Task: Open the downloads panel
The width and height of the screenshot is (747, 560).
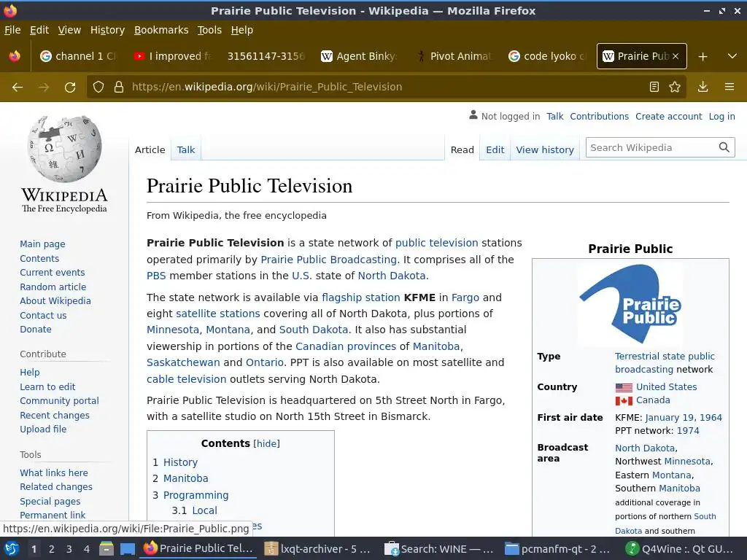Action: pyautogui.click(x=703, y=87)
